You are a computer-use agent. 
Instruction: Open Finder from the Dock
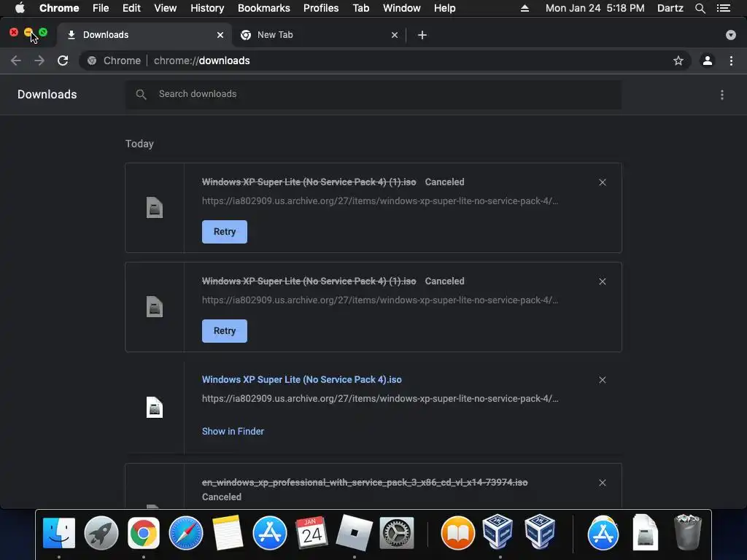(59, 533)
